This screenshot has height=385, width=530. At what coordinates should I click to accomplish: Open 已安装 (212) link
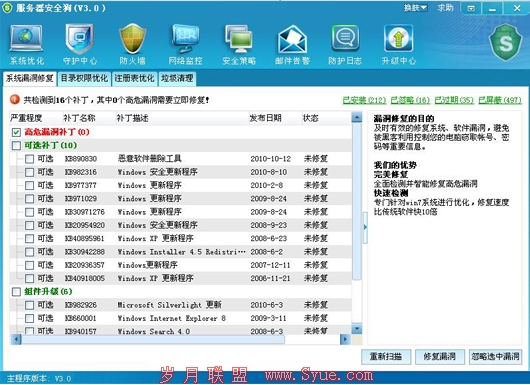pos(364,100)
